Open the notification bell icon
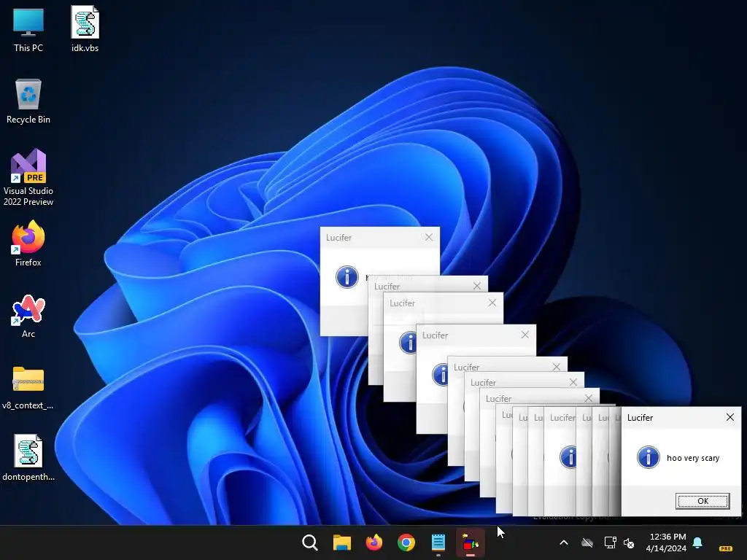 click(x=697, y=542)
